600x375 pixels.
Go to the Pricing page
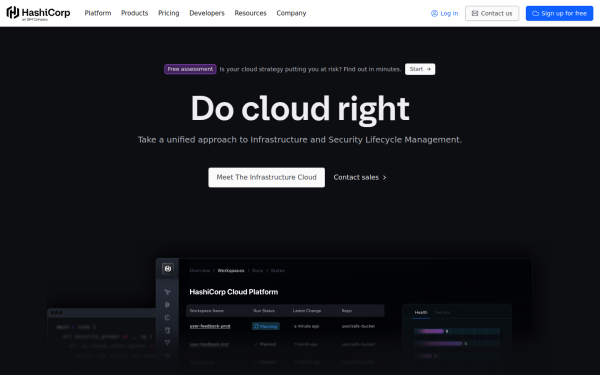pos(168,13)
